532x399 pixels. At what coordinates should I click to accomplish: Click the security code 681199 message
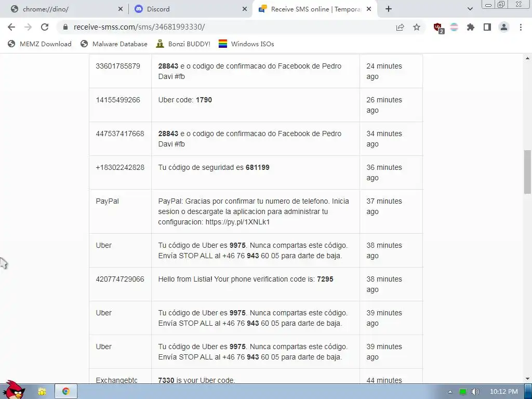[x=214, y=167]
